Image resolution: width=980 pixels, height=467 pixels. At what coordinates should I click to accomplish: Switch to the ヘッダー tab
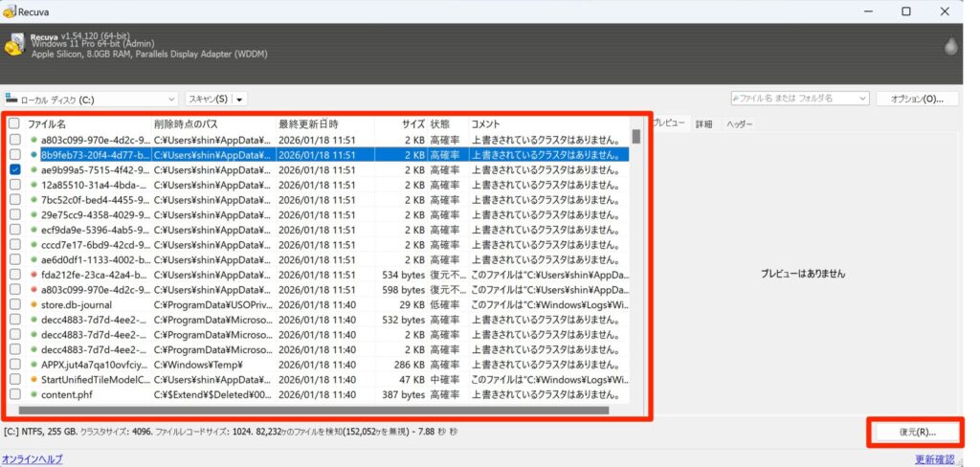tap(739, 124)
